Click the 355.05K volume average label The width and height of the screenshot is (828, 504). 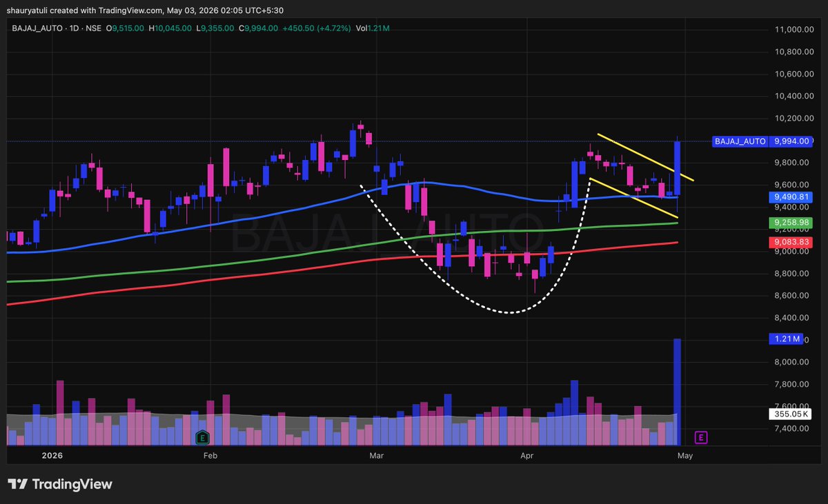789,414
